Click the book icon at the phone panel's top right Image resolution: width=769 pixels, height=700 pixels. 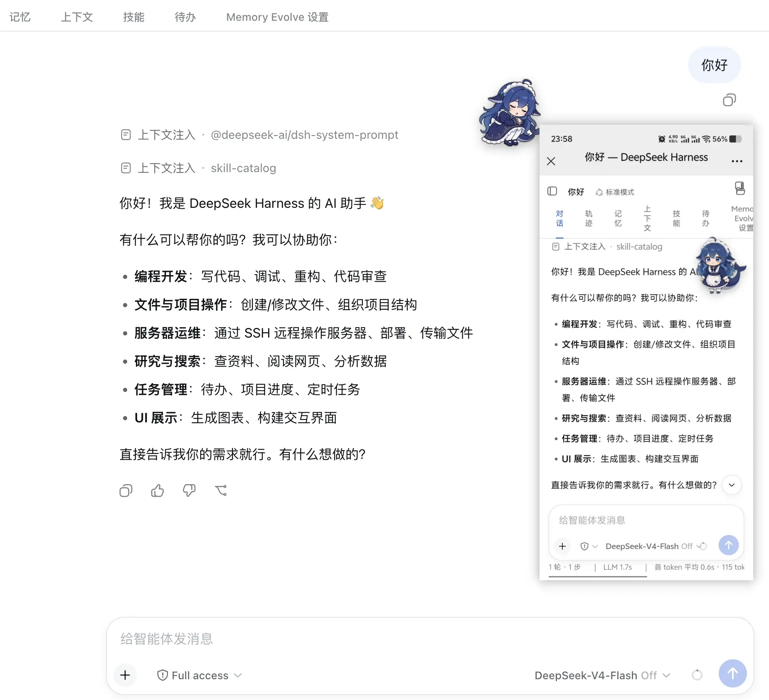[740, 188]
